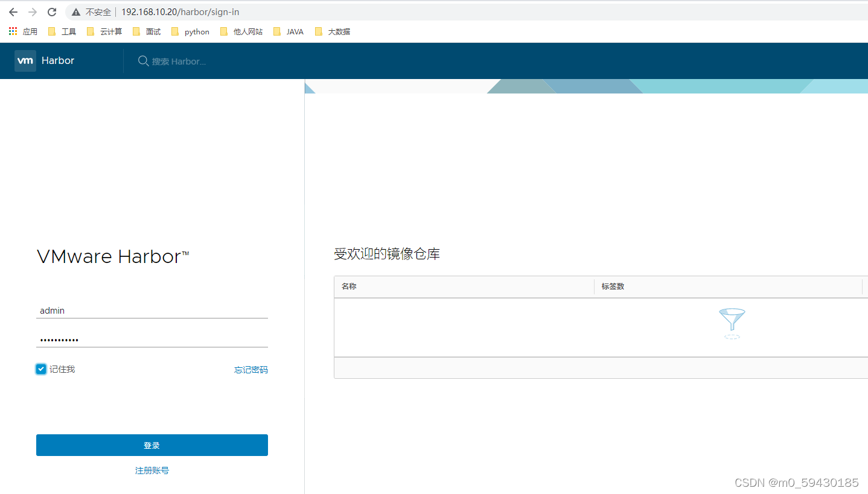This screenshot has height=494, width=868.
Task: Click the 搜索 Harbor search field
Action: coord(179,62)
